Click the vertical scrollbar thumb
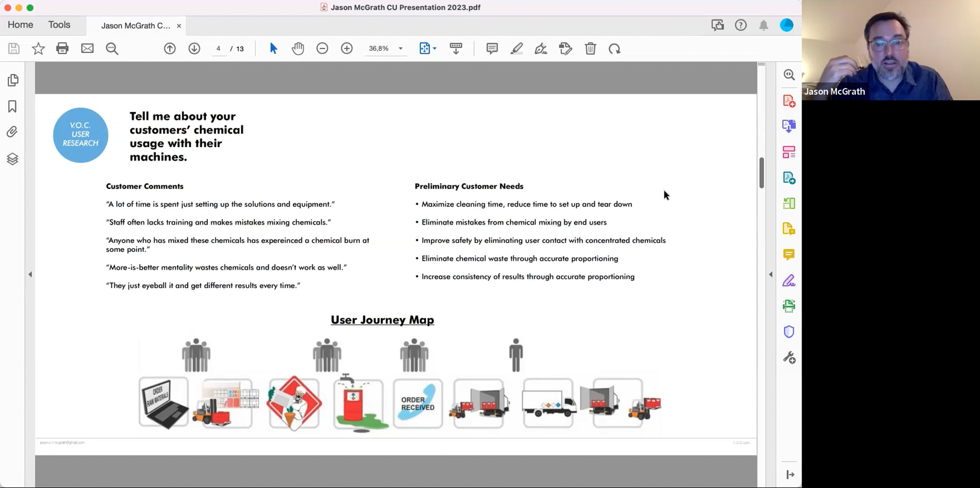980x488 pixels. coord(762,172)
